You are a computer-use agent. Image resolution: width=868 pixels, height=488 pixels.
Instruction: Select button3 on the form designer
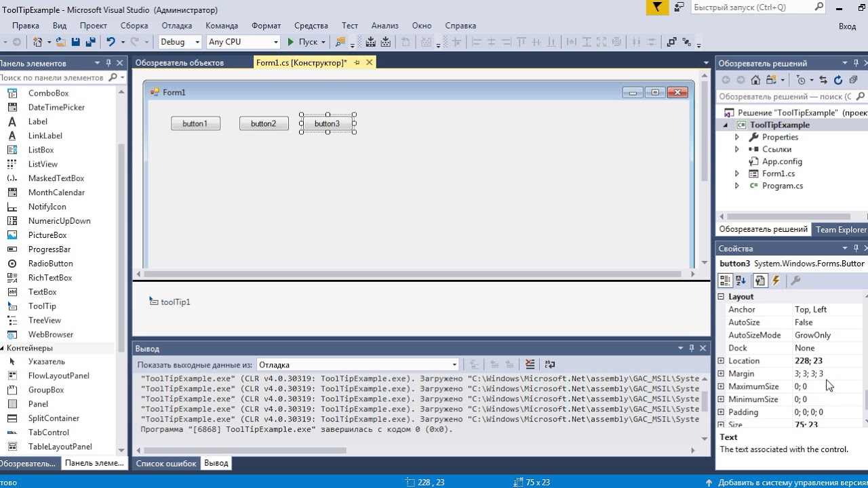[328, 123]
